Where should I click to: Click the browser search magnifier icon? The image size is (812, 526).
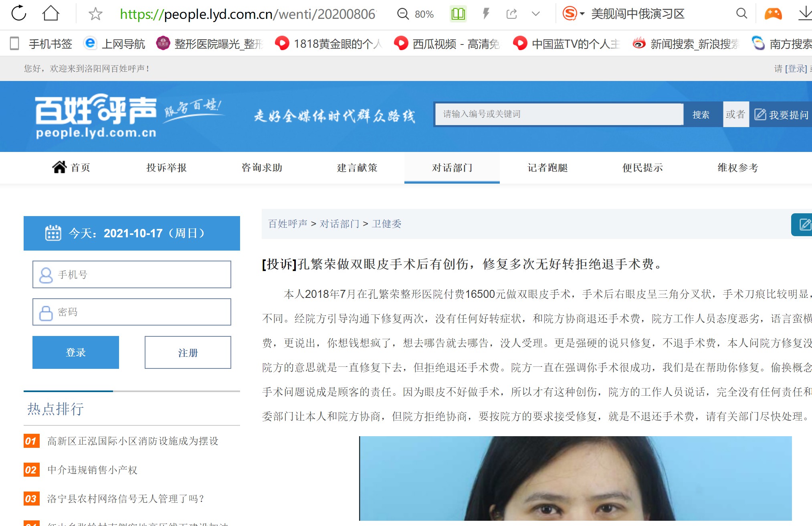coord(741,14)
